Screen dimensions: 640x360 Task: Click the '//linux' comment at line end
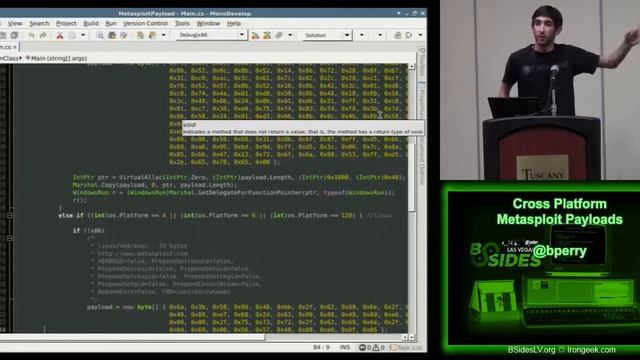point(379,216)
